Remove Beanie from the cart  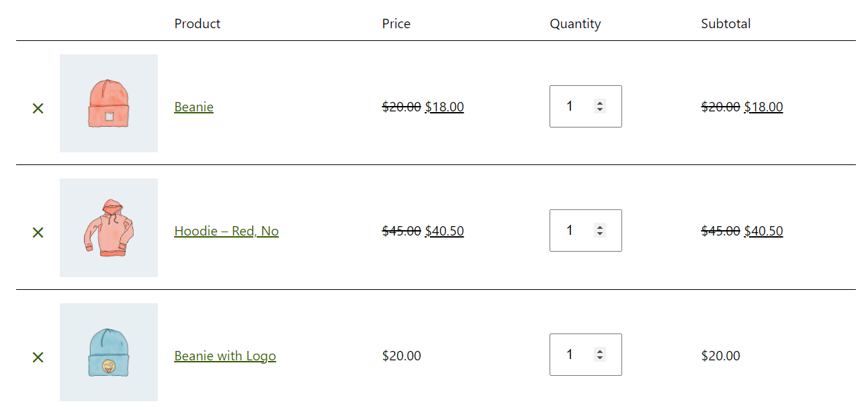point(38,108)
